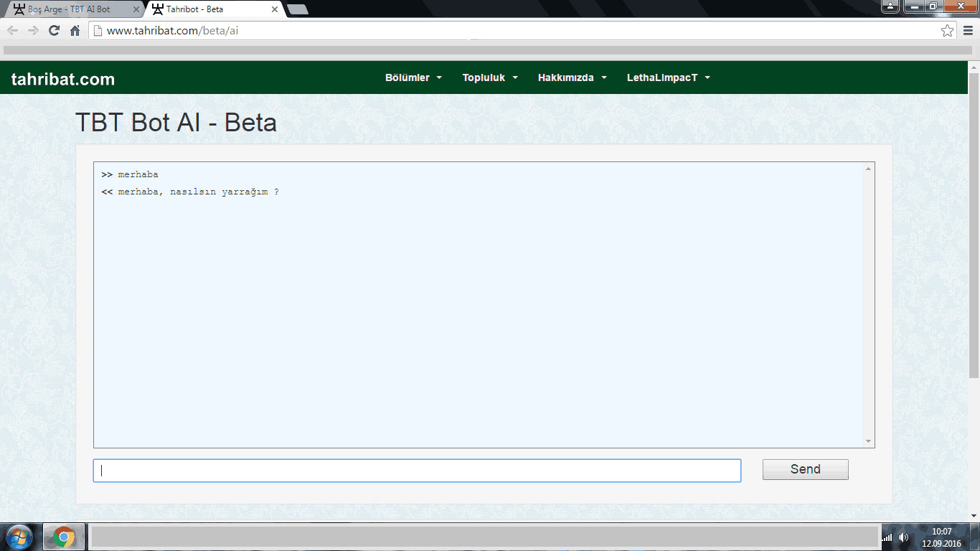Image resolution: width=980 pixels, height=551 pixels.
Task: Go to the browser Home page
Action: pyautogui.click(x=75, y=31)
